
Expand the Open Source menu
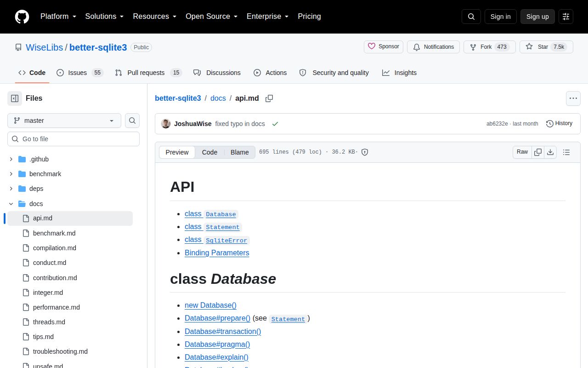point(211,17)
